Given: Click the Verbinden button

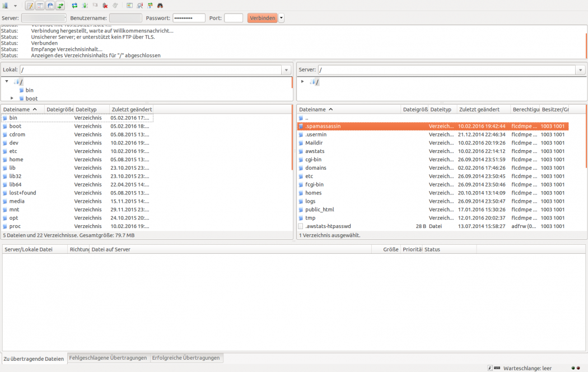Looking at the screenshot, I should [x=262, y=18].
